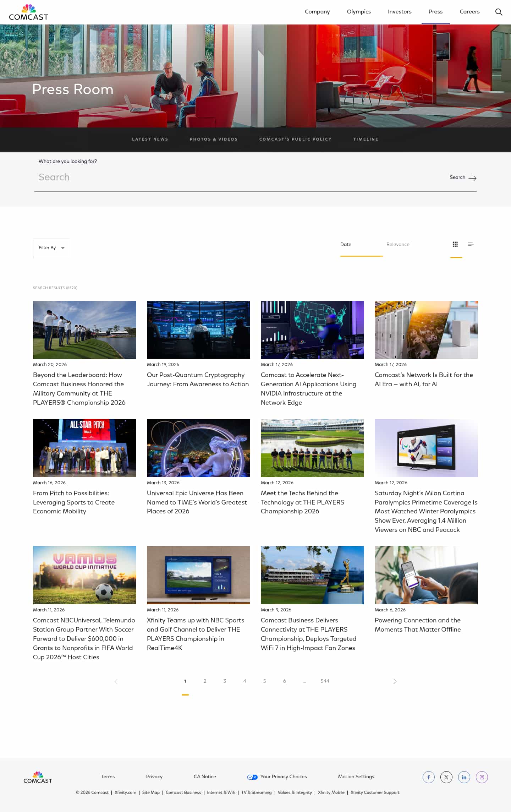The height and width of the screenshot is (812, 511).
Task: Jump to last results page 544
Action: click(325, 681)
